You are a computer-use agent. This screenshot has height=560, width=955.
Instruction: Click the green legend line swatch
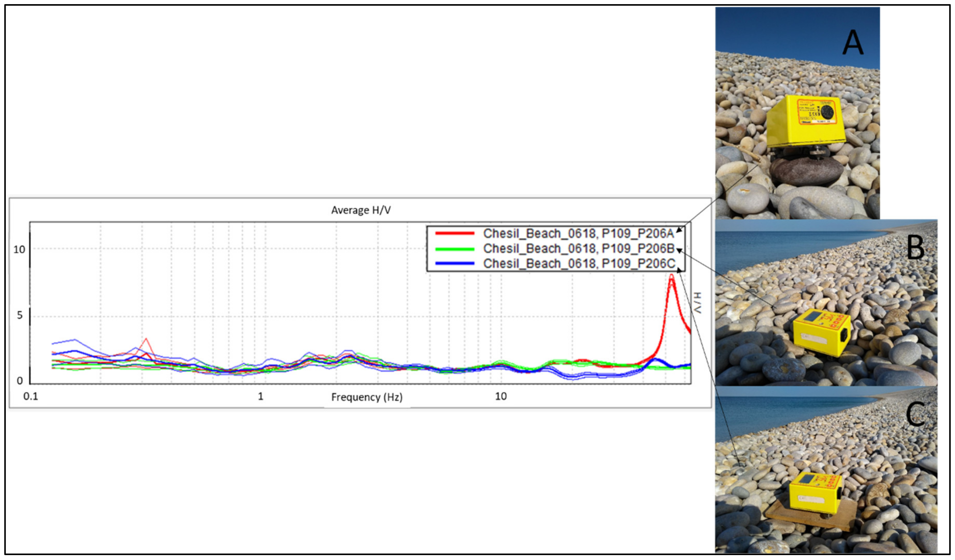point(455,249)
